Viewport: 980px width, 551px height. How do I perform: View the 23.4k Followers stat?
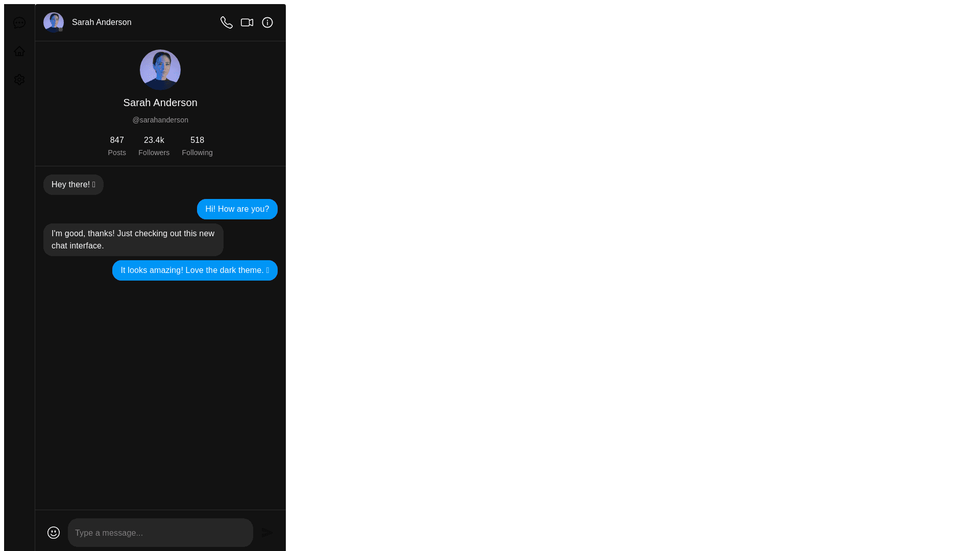coord(154,146)
